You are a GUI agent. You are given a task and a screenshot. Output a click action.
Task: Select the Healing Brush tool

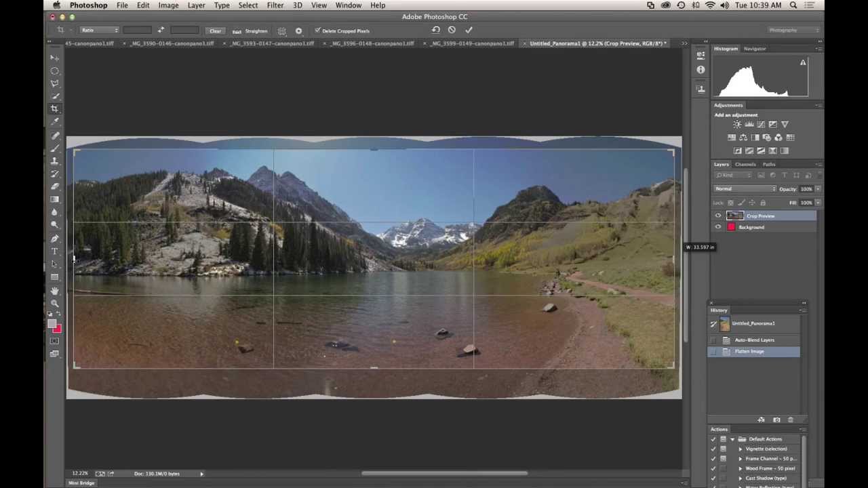(x=55, y=136)
